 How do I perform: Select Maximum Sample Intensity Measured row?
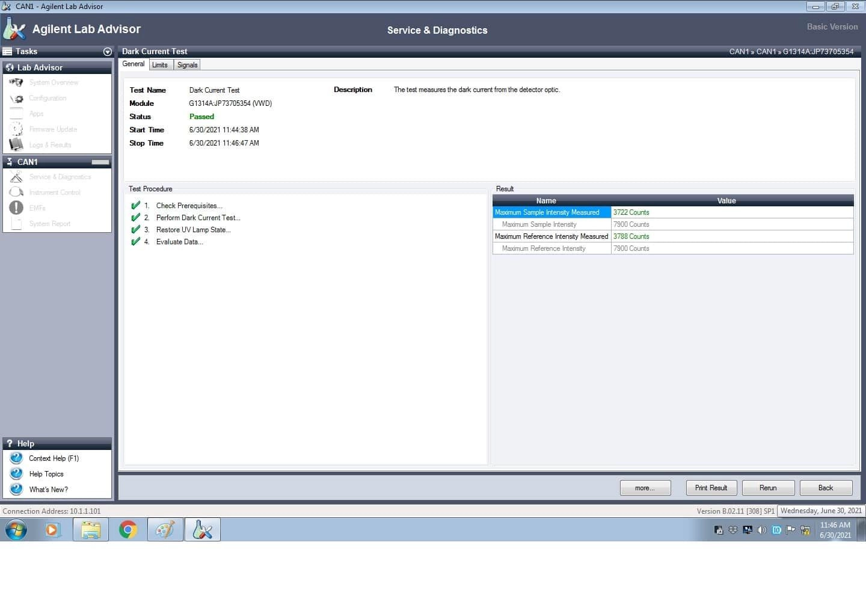(x=673, y=212)
